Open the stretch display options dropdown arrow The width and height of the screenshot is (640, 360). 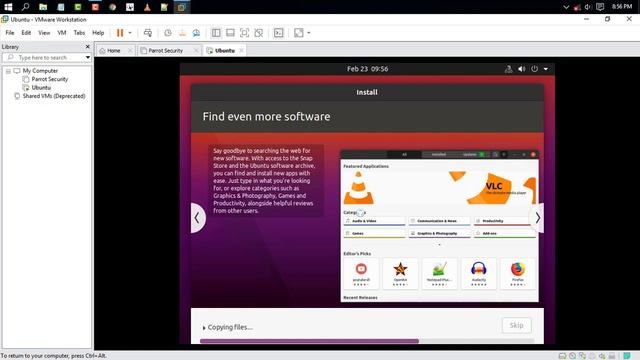tap(309, 33)
